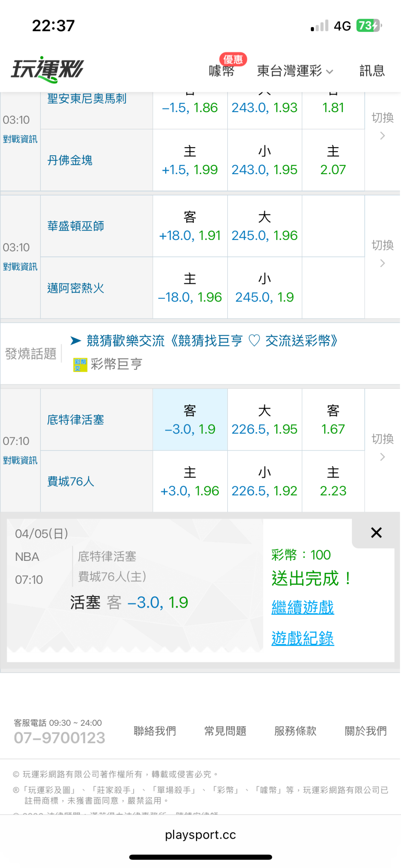Image resolution: width=401 pixels, height=868 pixels.
Task: Switch odds view for Wizards vs Heat
Action: (x=382, y=253)
